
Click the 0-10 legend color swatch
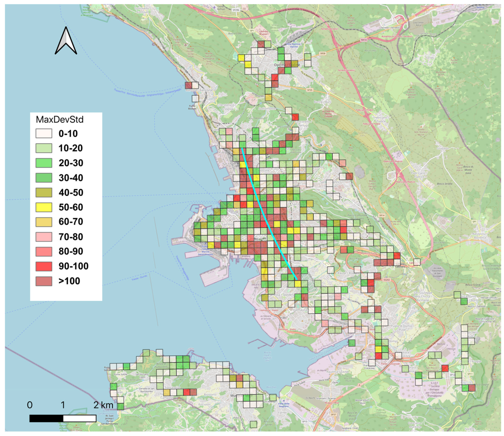(44, 133)
